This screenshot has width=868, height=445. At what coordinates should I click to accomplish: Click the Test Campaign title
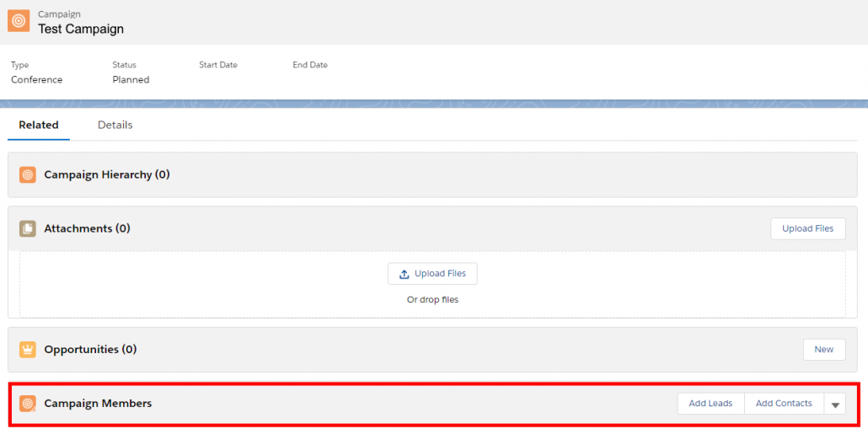click(x=81, y=29)
